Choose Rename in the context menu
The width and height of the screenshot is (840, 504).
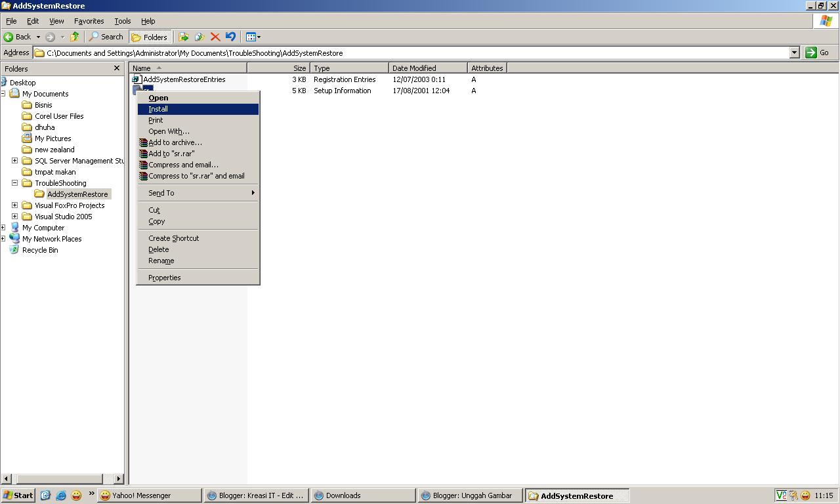198,261
